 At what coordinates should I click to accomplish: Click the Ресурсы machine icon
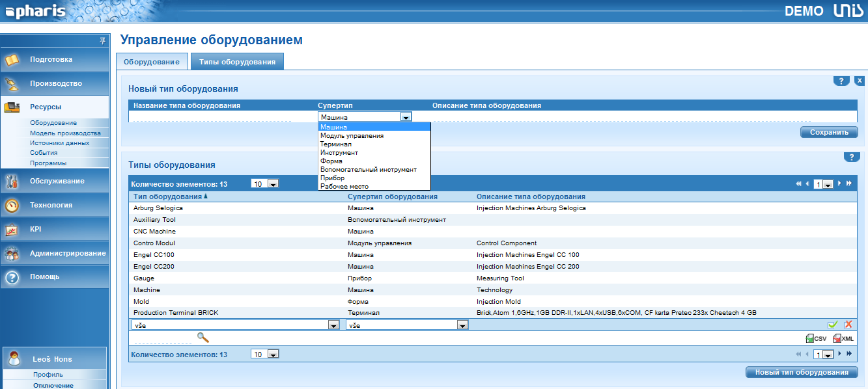pyautogui.click(x=12, y=107)
